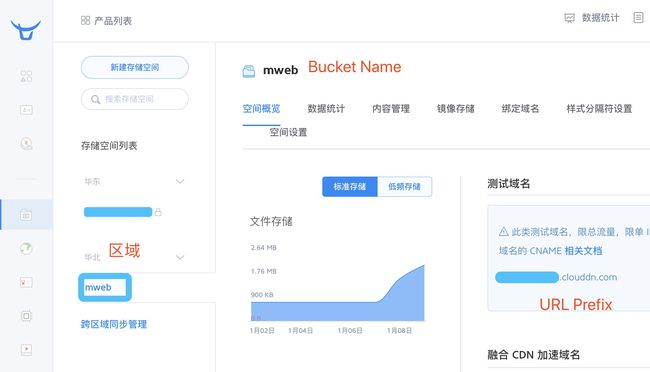Image resolution: width=650 pixels, height=372 pixels.
Task: Open 跨区域同步管理 link
Action: pos(114,324)
